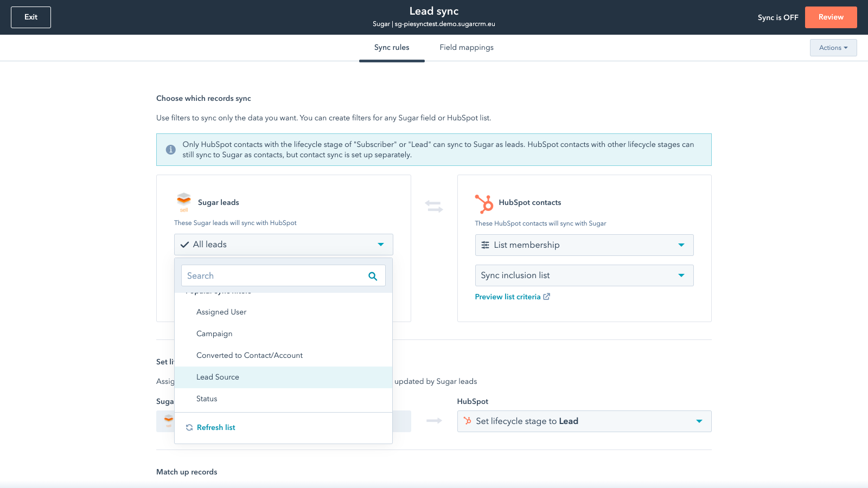Click the Review button
Screen dimensions: 868x488
coord(831,17)
